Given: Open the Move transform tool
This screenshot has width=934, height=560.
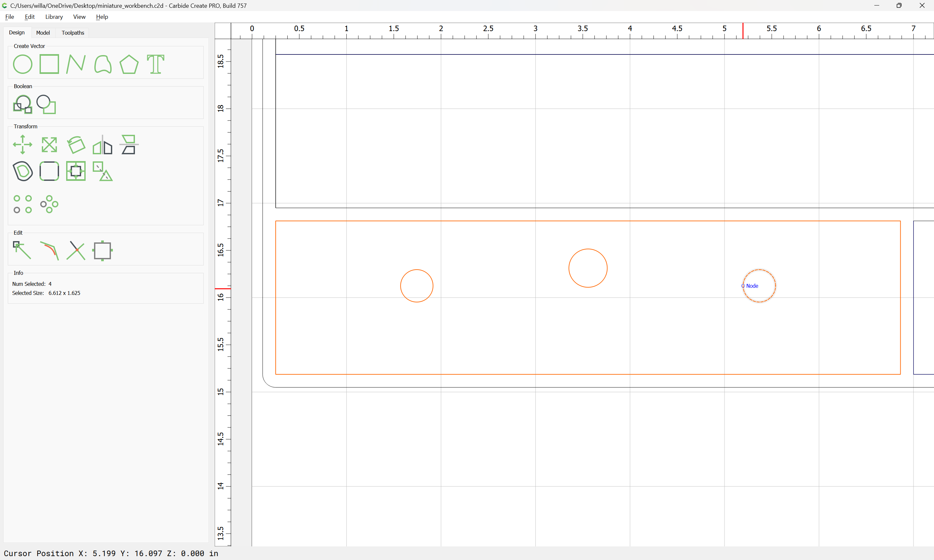Looking at the screenshot, I should (x=23, y=145).
